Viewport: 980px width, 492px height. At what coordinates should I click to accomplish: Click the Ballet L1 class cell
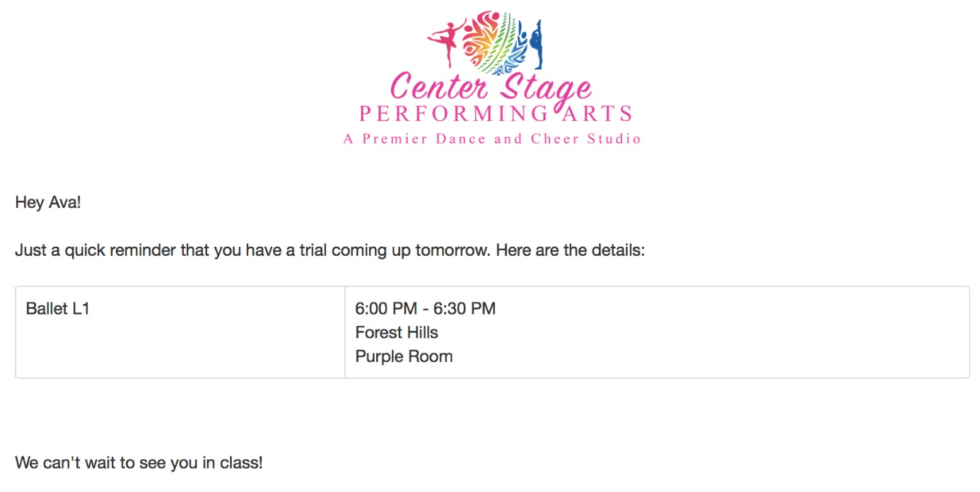pos(180,332)
